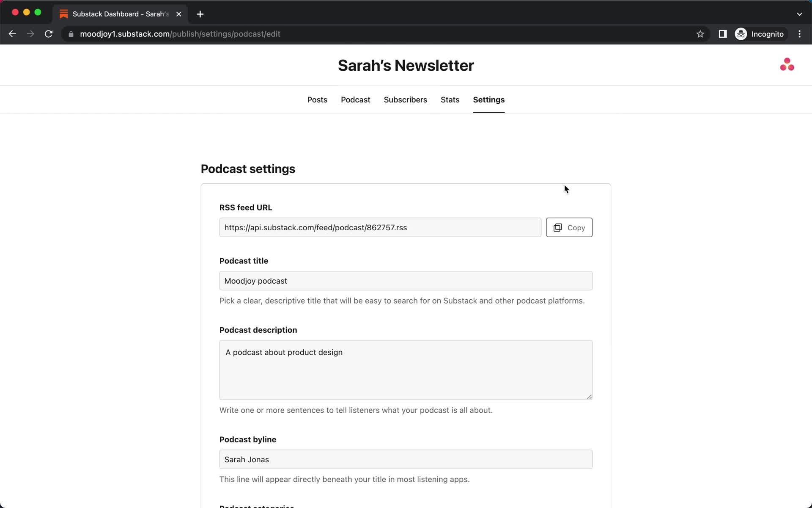Reload the page with refresh icon
This screenshot has height=508, width=812.
(x=49, y=34)
